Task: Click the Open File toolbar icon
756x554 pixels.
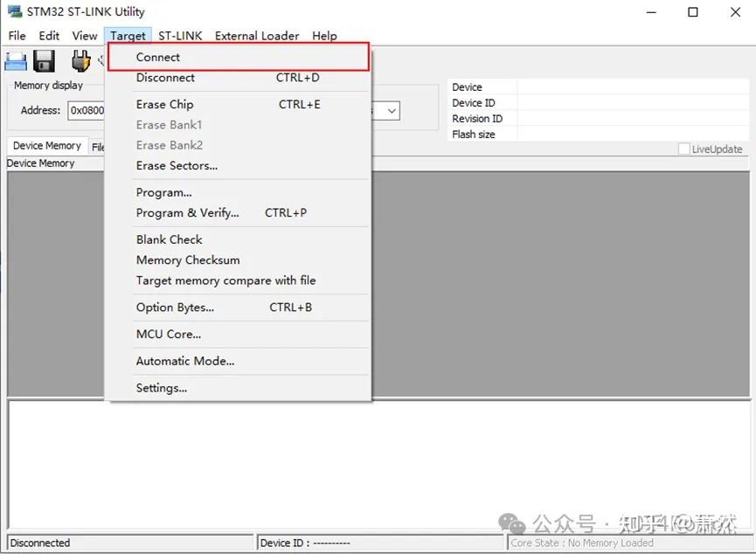Action: tap(15, 59)
